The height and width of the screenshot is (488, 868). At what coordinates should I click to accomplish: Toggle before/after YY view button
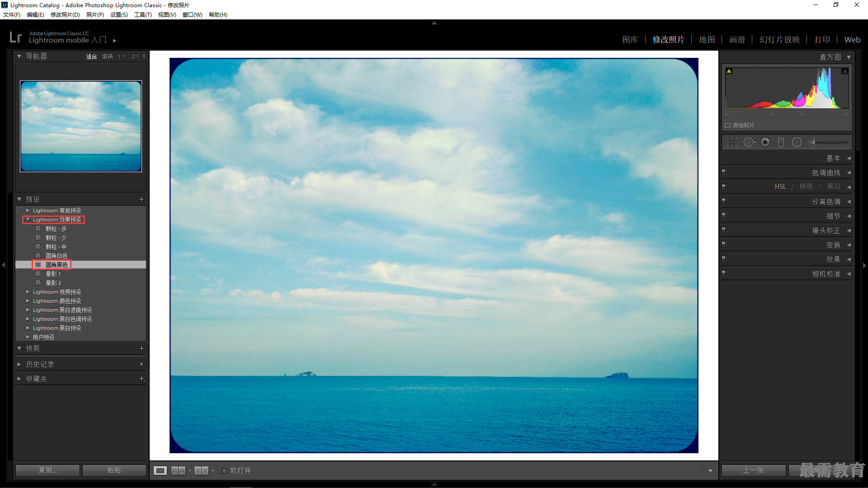tap(201, 470)
